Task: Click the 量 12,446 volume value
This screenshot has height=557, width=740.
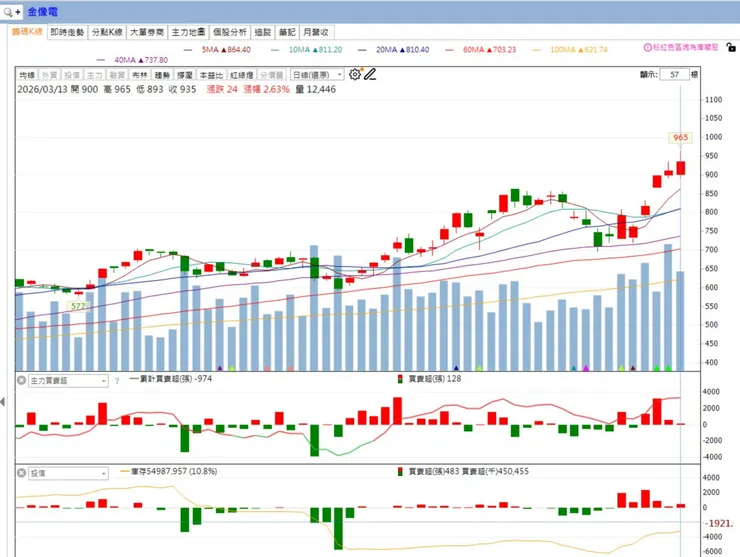Action: click(x=316, y=89)
